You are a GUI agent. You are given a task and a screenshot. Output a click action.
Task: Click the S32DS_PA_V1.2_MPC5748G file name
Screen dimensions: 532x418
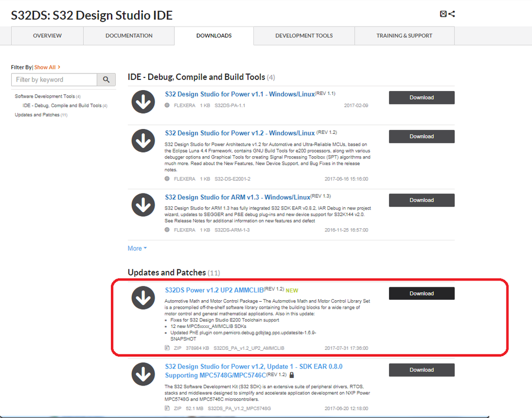pyautogui.click(x=239, y=408)
